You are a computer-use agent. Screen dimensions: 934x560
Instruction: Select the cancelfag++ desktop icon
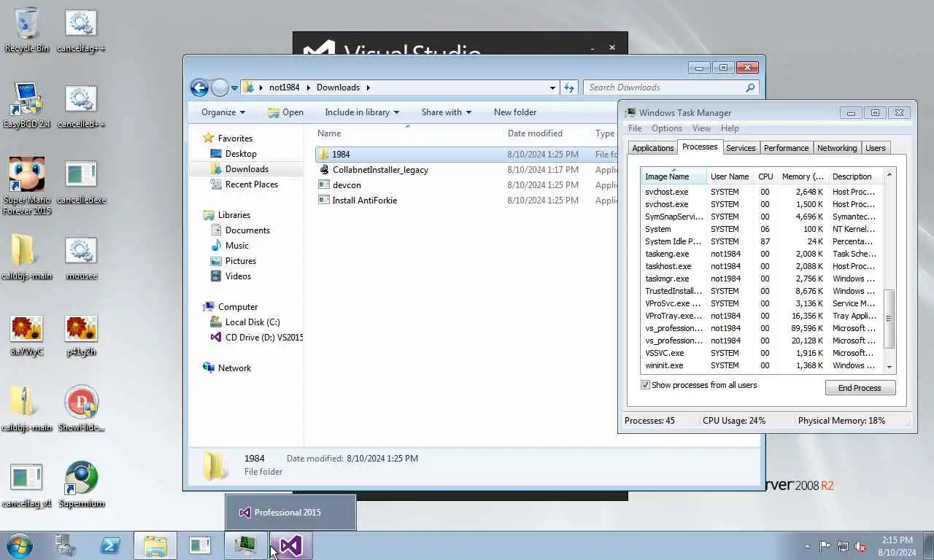point(81,29)
